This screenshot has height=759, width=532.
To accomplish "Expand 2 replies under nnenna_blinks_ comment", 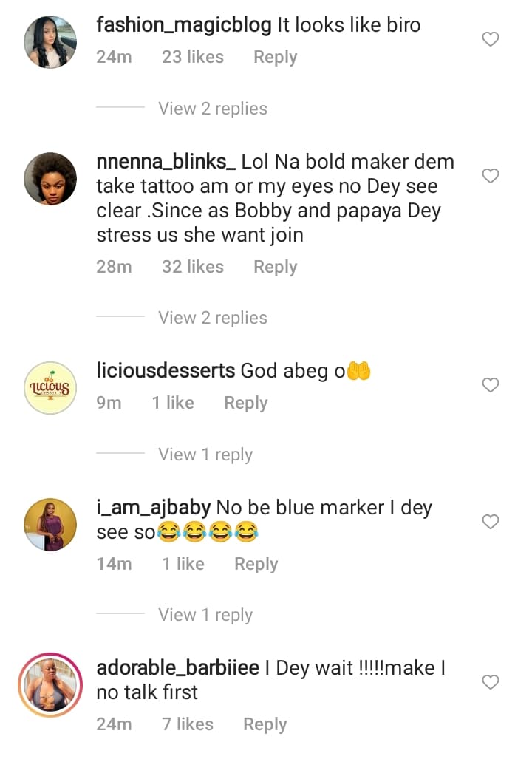I will (212, 318).
